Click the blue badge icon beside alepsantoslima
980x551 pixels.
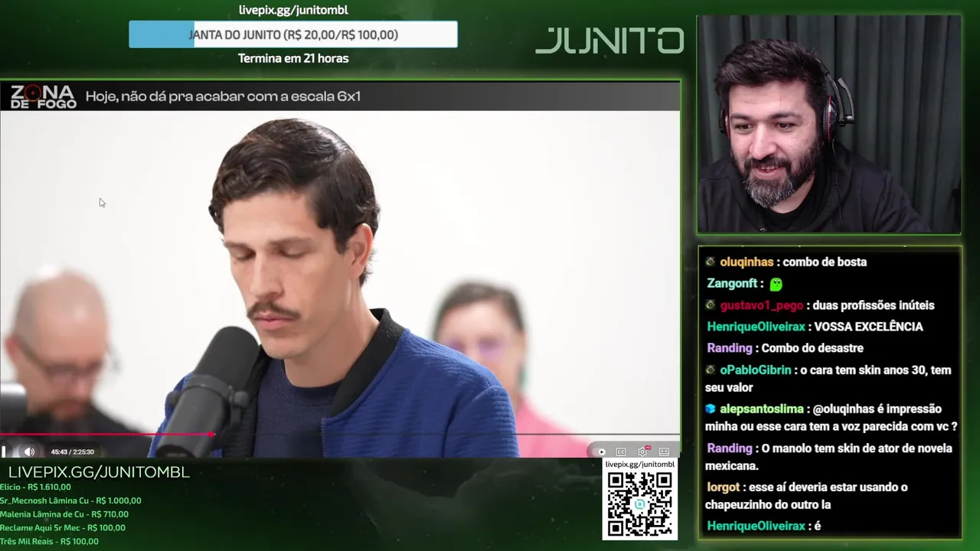(710, 409)
